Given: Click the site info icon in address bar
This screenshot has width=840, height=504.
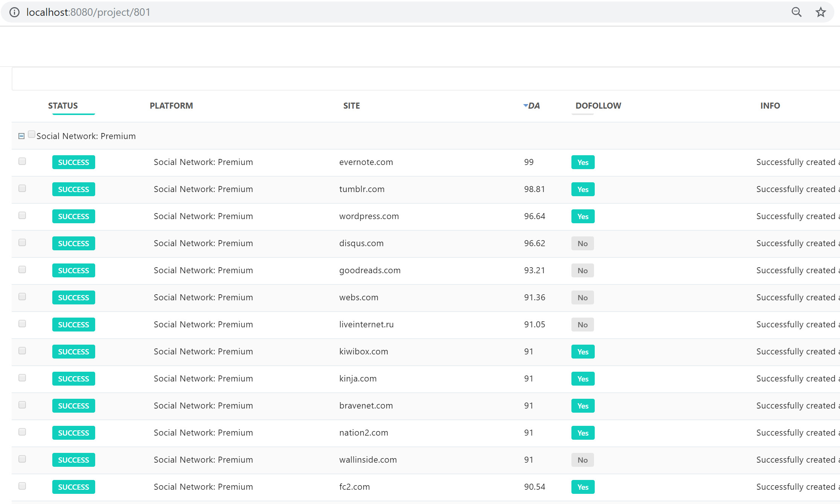Looking at the screenshot, I should coord(14,12).
